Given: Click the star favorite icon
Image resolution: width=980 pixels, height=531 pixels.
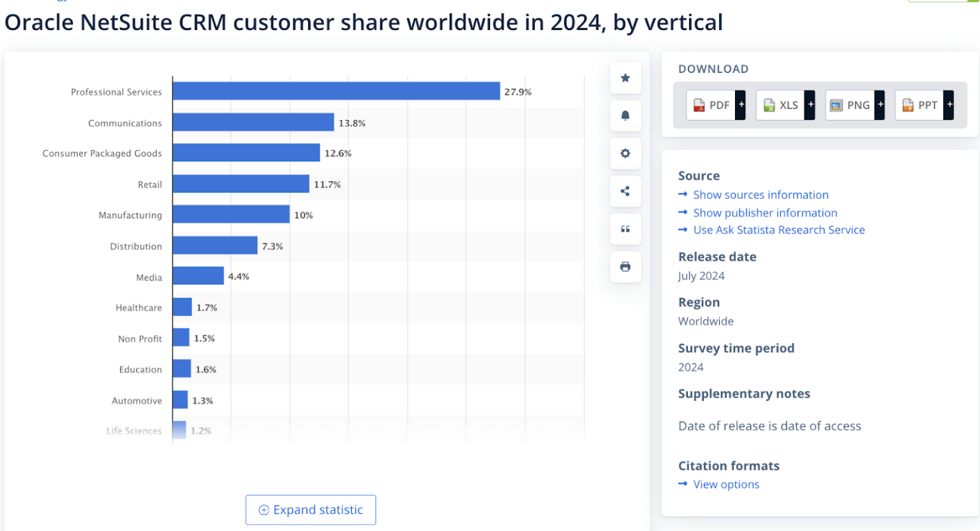Looking at the screenshot, I should [625, 78].
